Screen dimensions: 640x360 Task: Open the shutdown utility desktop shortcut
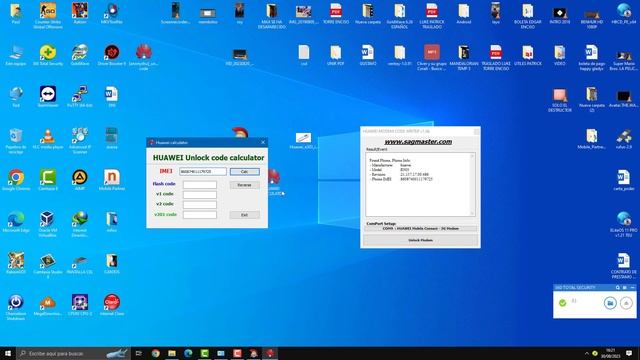pyautogui.click(x=16, y=307)
